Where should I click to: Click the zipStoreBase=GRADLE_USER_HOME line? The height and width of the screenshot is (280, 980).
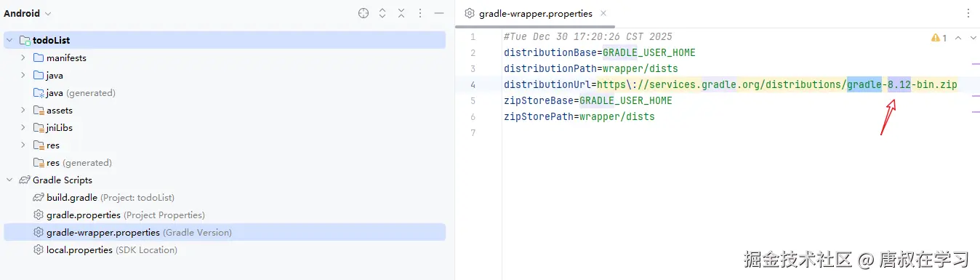pyautogui.click(x=588, y=100)
